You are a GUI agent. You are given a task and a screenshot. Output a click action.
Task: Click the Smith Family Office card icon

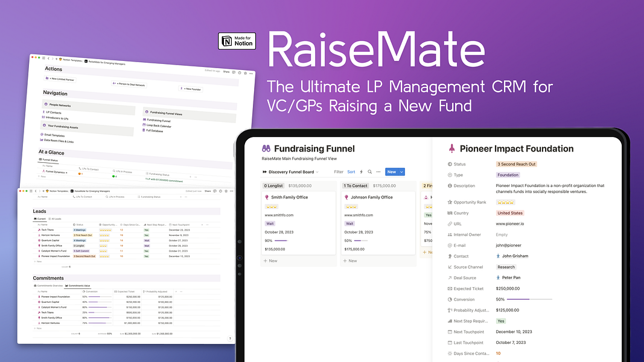point(267,197)
